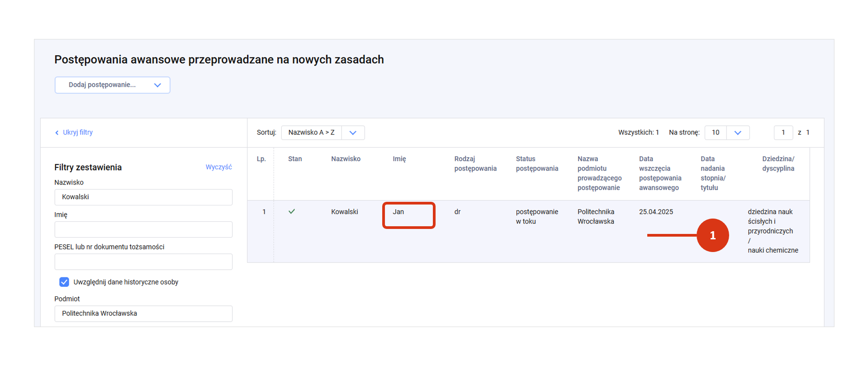Click the Nazwisko filter input field
The width and height of the screenshot is (868, 376).
pyautogui.click(x=143, y=197)
